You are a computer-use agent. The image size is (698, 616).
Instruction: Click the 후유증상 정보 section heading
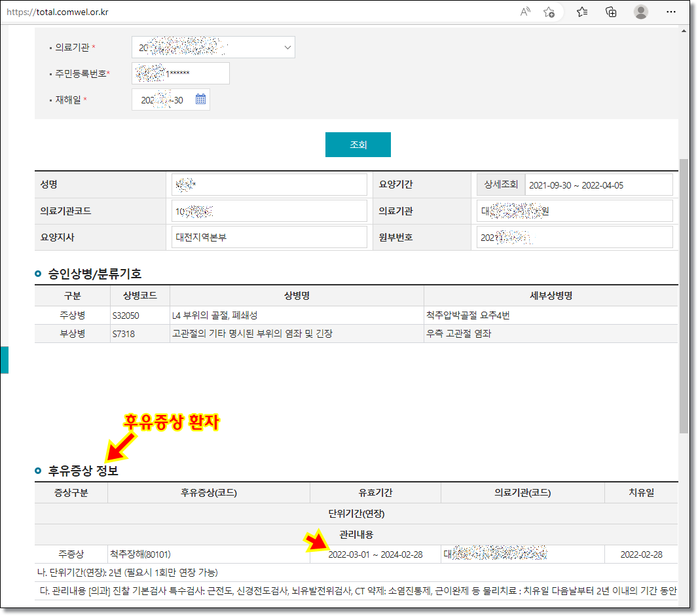click(83, 471)
